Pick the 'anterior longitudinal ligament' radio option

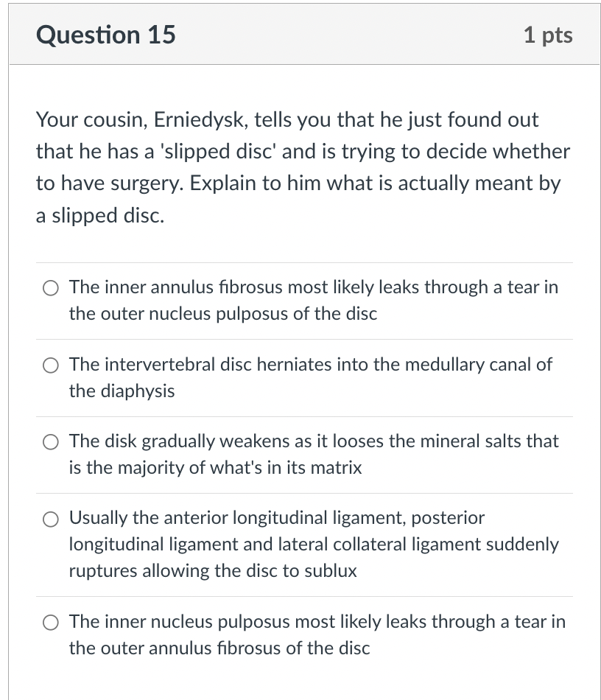pyautogui.click(x=50, y=519)
